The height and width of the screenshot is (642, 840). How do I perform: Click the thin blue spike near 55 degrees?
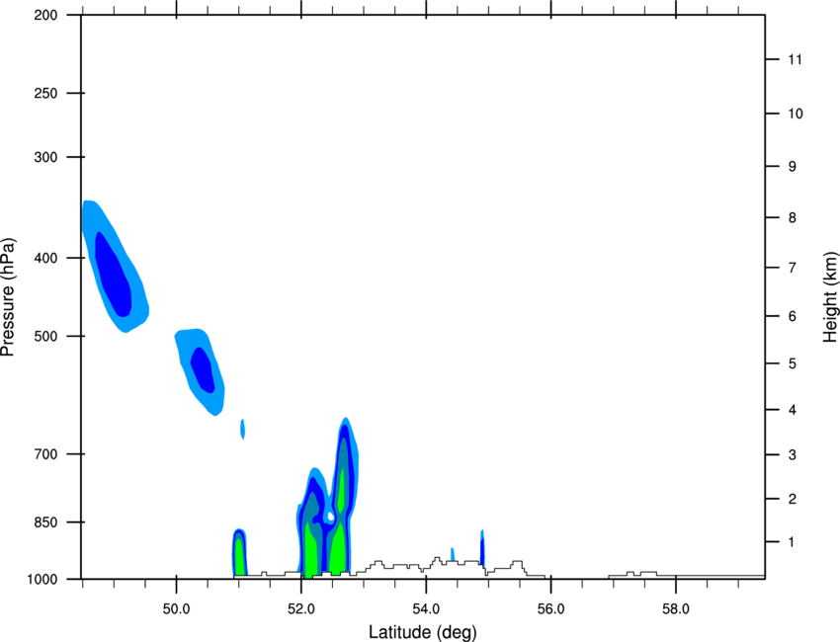482,548
